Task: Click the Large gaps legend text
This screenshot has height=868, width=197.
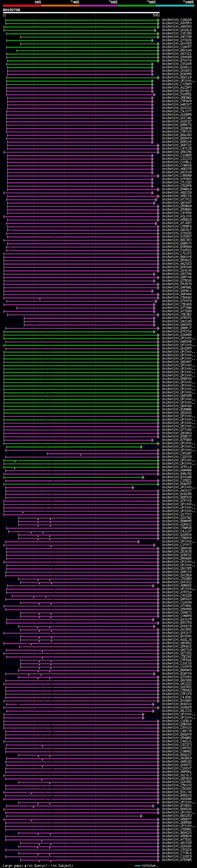Action: pos(13,865)
